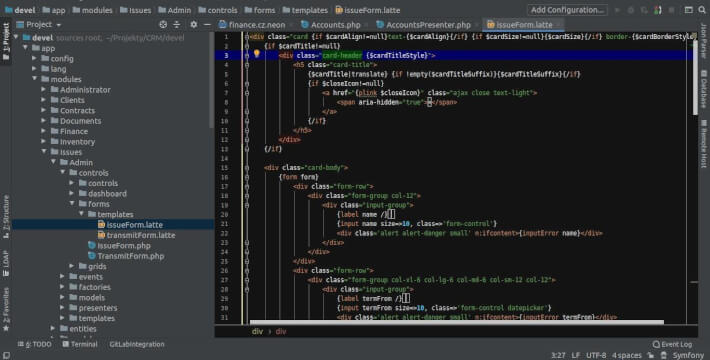Toggle code fold marker on line 1
This screenshot has width=710, height=360.
tap(247, 37)
